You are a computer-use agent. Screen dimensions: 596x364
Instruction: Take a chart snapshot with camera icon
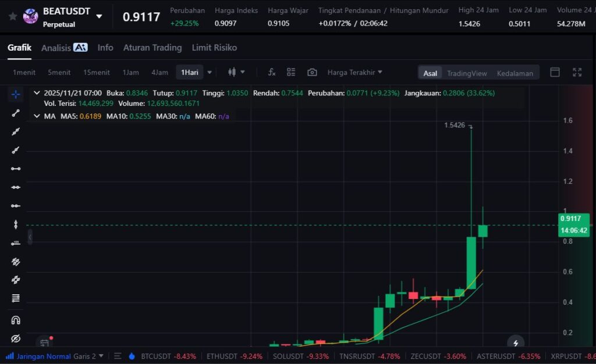[312, 72]
